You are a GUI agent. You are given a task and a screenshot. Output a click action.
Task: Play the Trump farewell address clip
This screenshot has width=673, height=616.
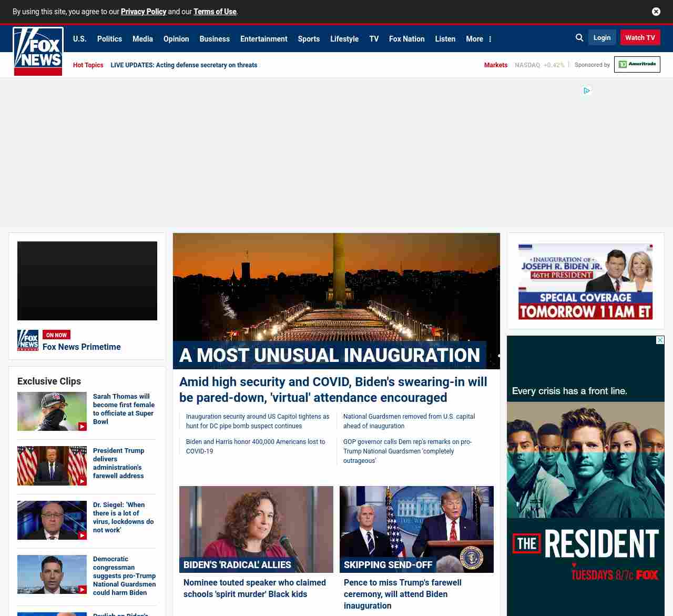tap(83, 481)
